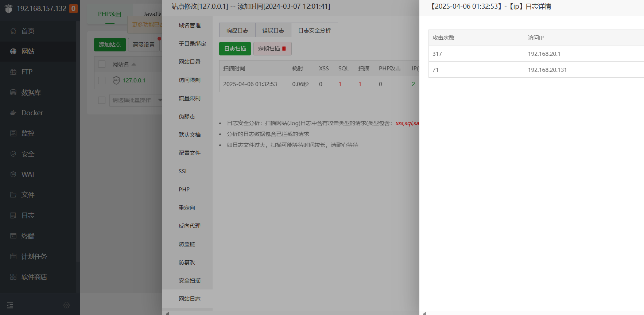Open 伪静态 in site settings menu

click(187, 116)
